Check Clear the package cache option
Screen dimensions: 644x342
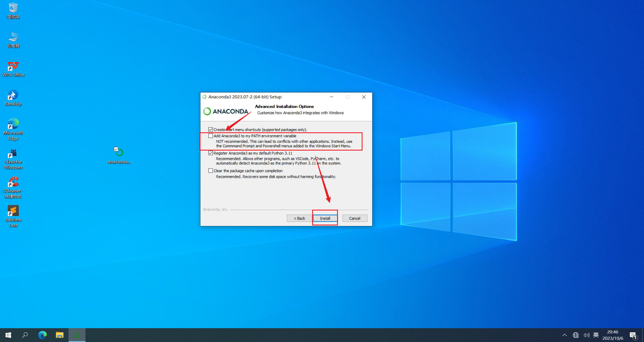(x=211, y=171)
